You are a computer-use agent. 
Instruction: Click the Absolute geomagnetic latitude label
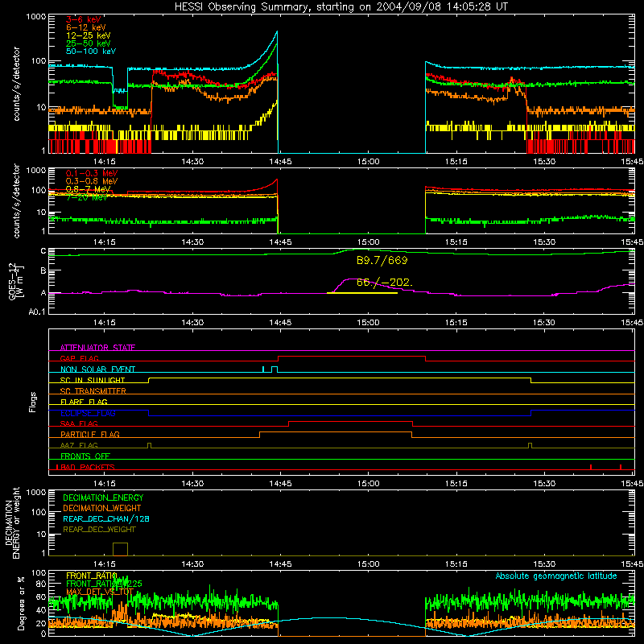(556, 576)
